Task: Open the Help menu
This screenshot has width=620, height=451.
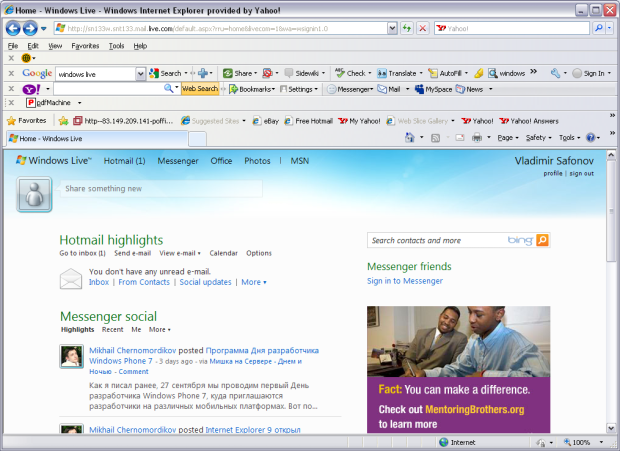Action: pyautogui.click(x=140, y=46)
